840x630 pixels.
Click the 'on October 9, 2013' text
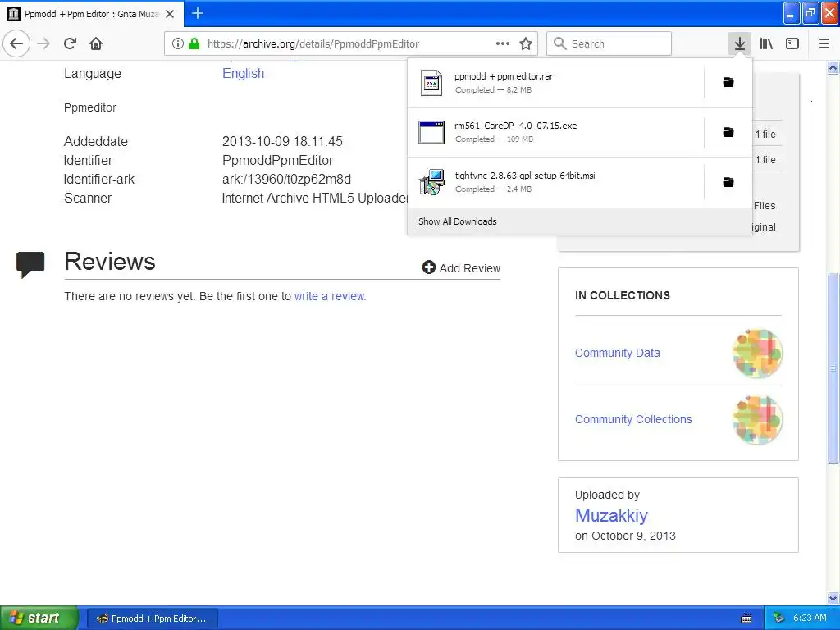625,536
